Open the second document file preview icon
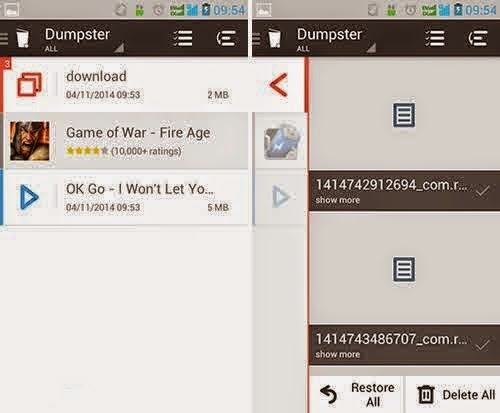 tap(404, 269)
